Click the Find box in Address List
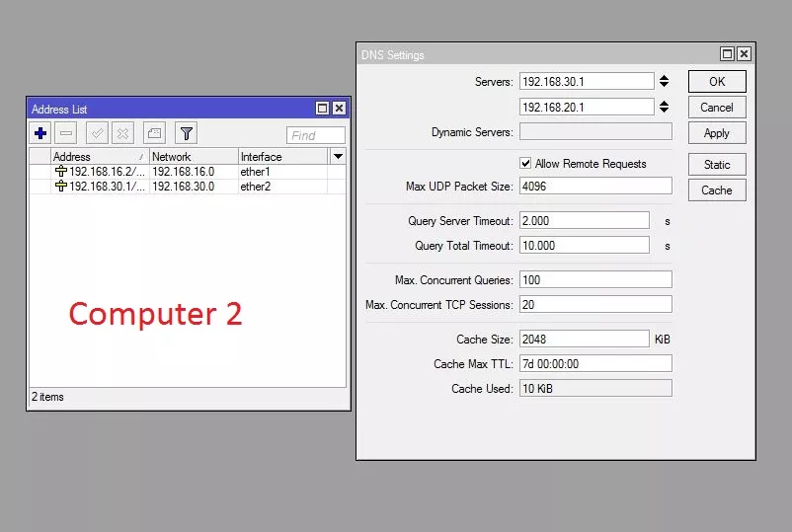Screen dimensions: 792x532 point(316,135)
